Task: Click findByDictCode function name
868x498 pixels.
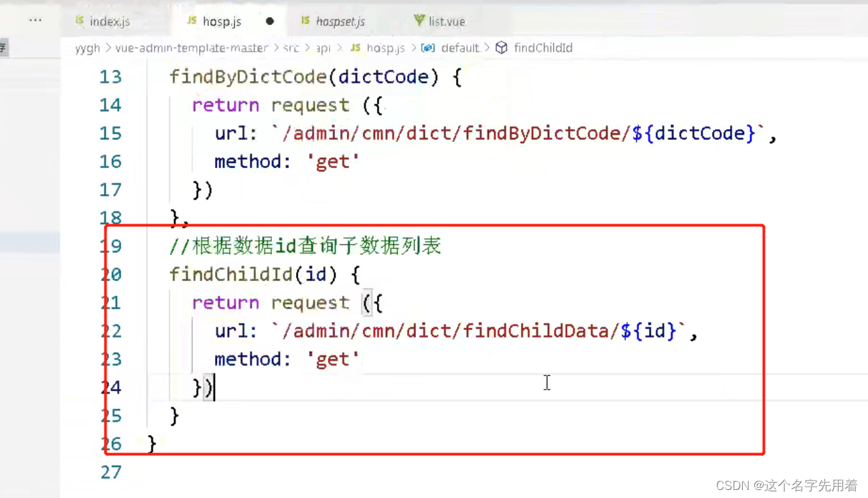Action: coord(248,77)
